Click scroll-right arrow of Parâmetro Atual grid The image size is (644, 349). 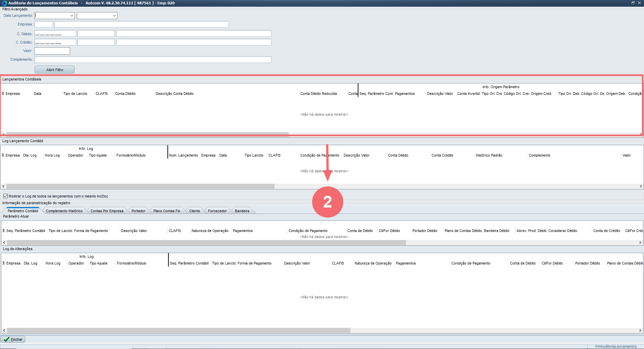[640, 242]
